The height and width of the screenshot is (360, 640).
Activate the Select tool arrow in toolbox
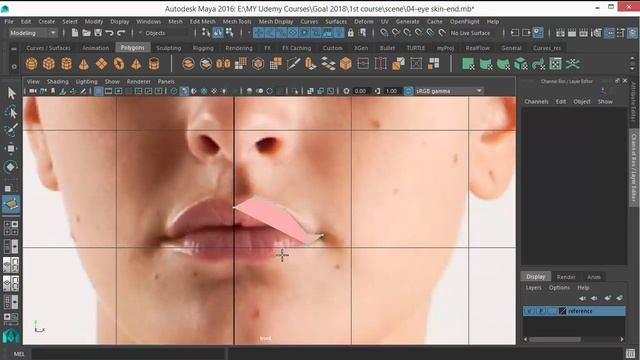coord(11,93)
